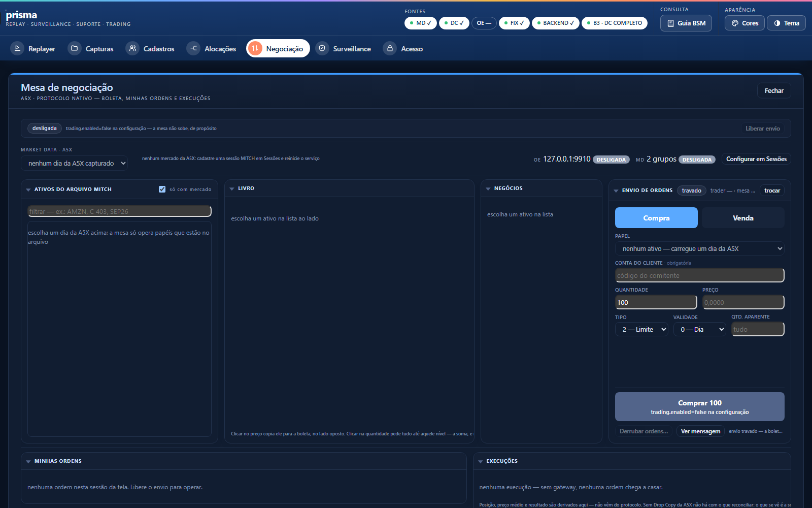This screenshot has height=508, width=812.
Task: Click Configurar em Sessões button
Action: 756,159
